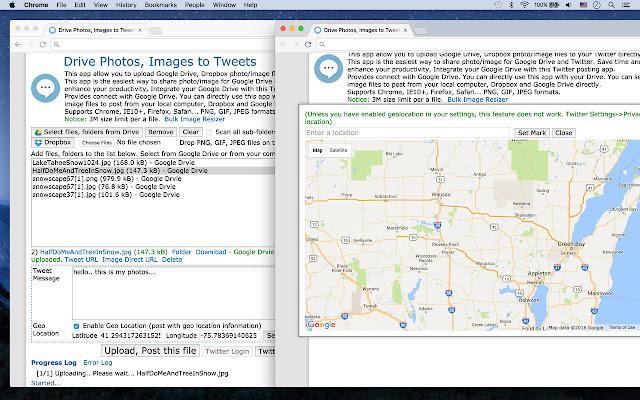Click address bar in right Chrome window
Screen dimensions: 640x400
(478, 44)
